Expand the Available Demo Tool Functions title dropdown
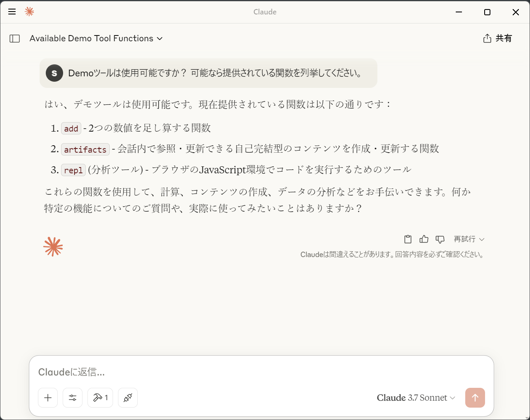Image resolution: width=530 pixels, height=420 pixels. [x=96, y=38]
